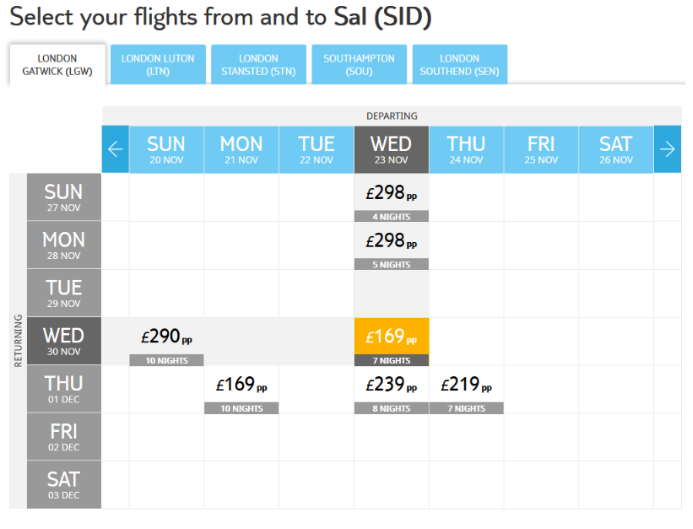The width and height of the screenshot is (693, 529).
Task: Open the London Southend (SEN) tab
Action: [460, 65]
